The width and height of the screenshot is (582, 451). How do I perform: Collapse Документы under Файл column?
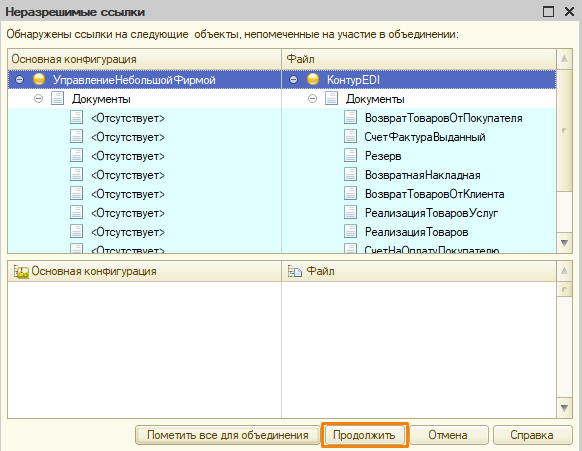pos(313,99)
